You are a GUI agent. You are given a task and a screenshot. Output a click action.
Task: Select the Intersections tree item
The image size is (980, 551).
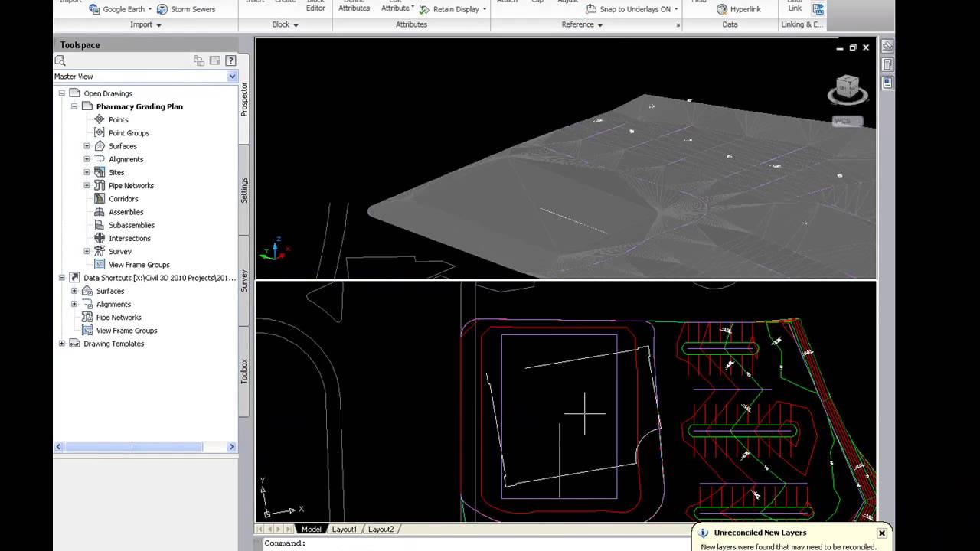pos(129,238)
